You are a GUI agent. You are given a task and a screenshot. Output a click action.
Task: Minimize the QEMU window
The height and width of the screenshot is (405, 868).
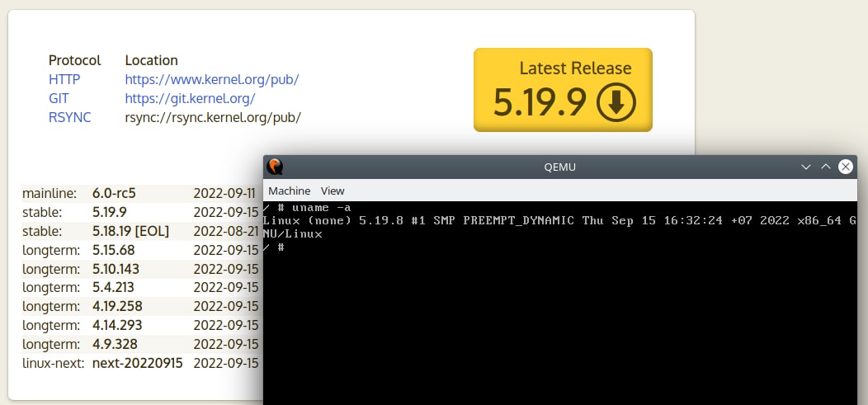(806, 167)
